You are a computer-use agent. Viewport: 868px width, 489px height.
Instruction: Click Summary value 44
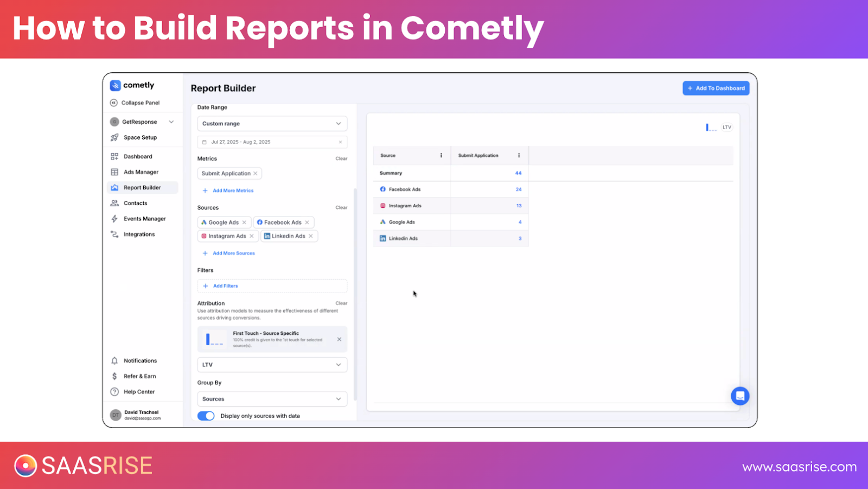coord(518,173)
